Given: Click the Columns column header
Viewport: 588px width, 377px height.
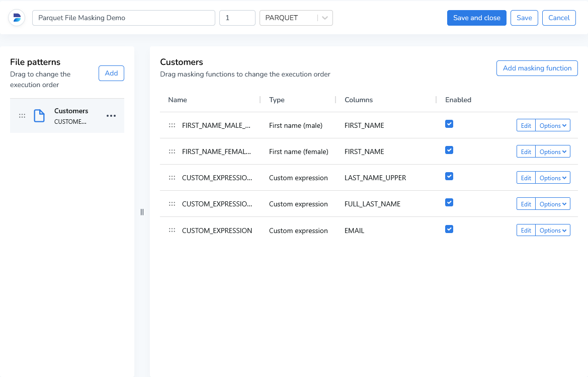Looking at the screenshot, I should coord(359,100).
